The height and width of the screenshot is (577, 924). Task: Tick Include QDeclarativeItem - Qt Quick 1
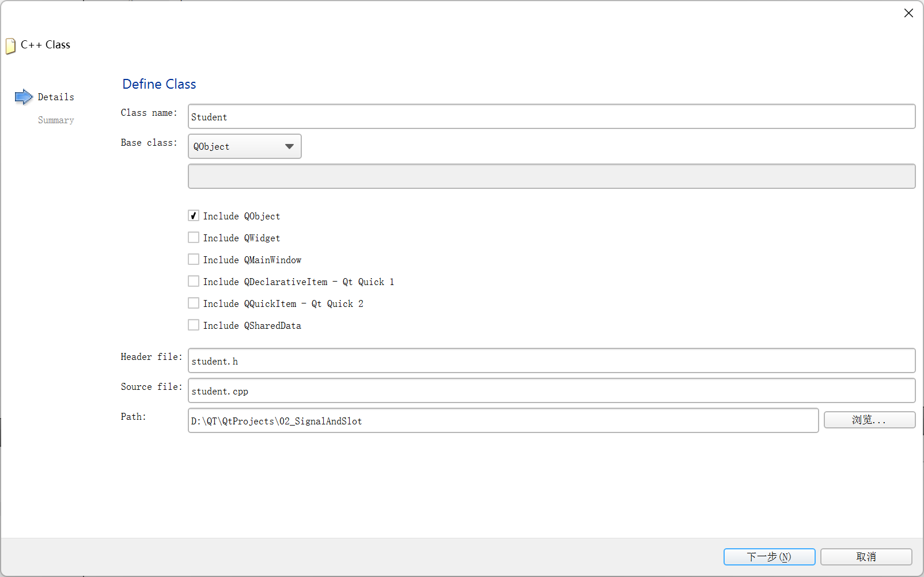[x=194, y=282]
